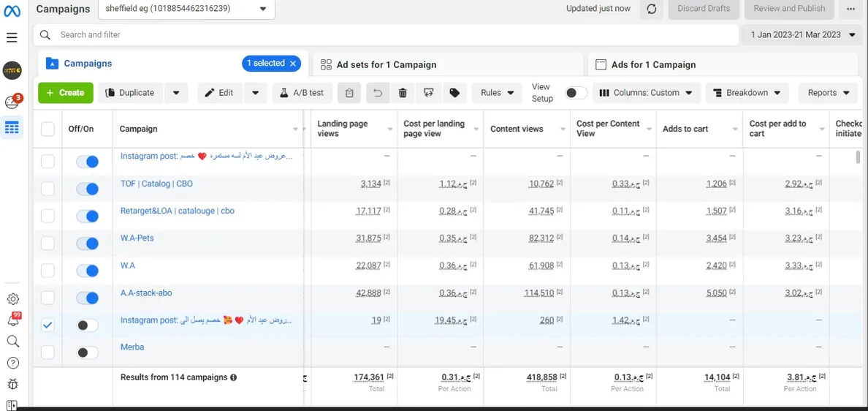This screenshot has width=868, height=411.
Task: Click the Edit button
Action: click(220, 93)
